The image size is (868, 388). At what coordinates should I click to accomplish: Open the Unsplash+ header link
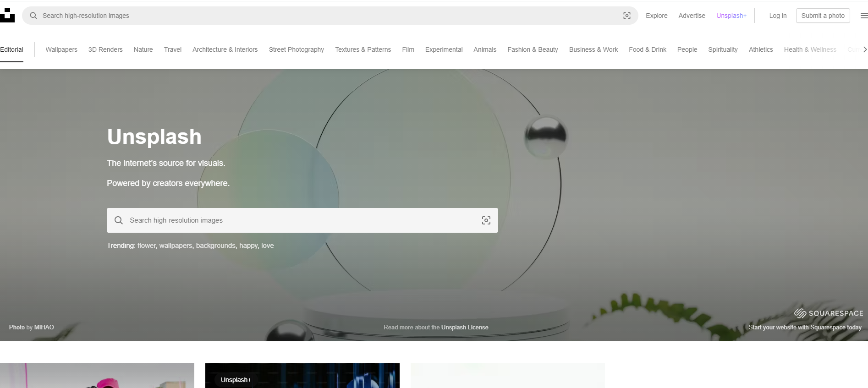pyautogui.click(x=731, y=16)
